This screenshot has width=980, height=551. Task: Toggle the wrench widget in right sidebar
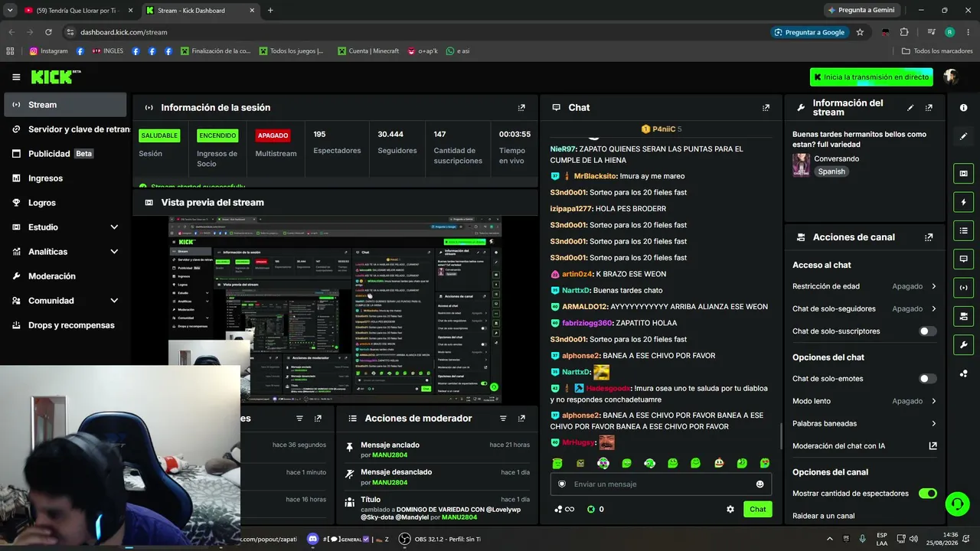[963, 345]
